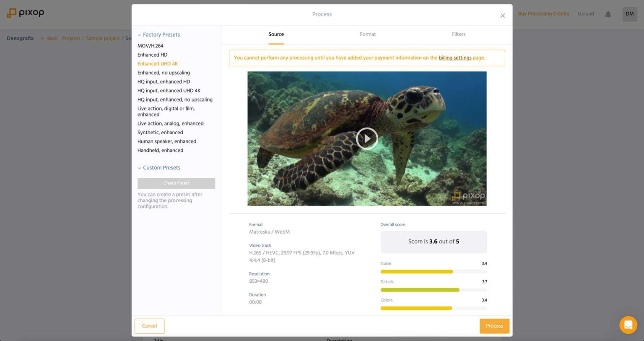Open the notification bell

click(x=608, y=14)
